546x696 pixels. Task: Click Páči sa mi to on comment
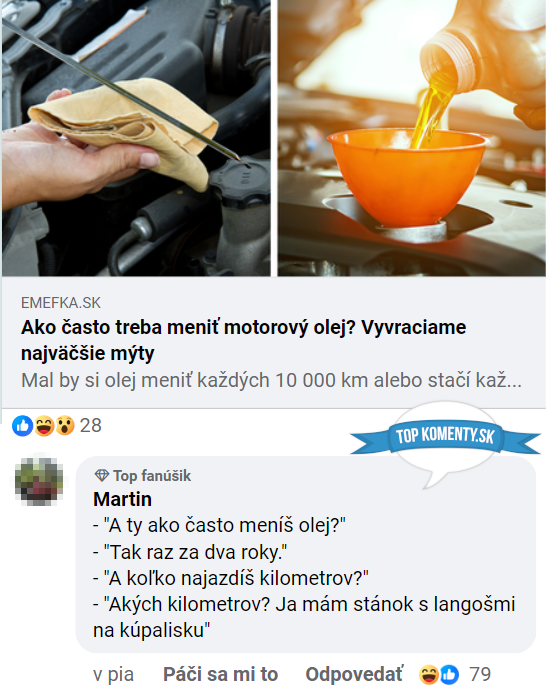220,675
